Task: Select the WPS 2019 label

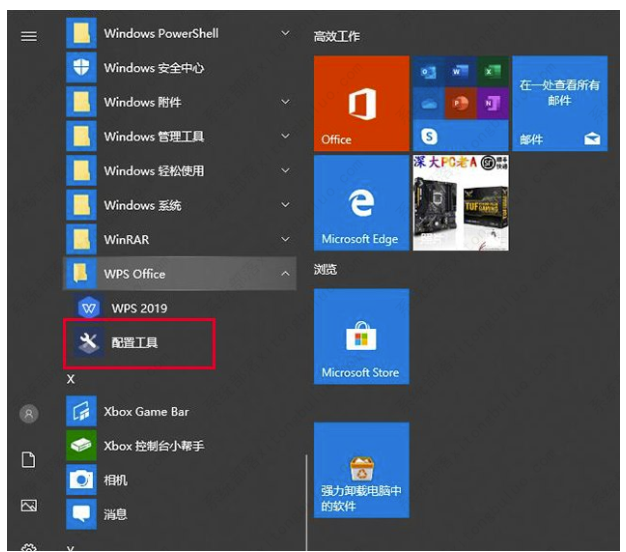Action: [x=139, y=308]
